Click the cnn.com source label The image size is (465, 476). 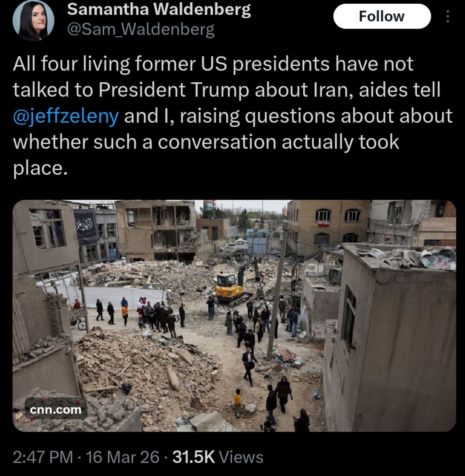click(x=56, y=410)
